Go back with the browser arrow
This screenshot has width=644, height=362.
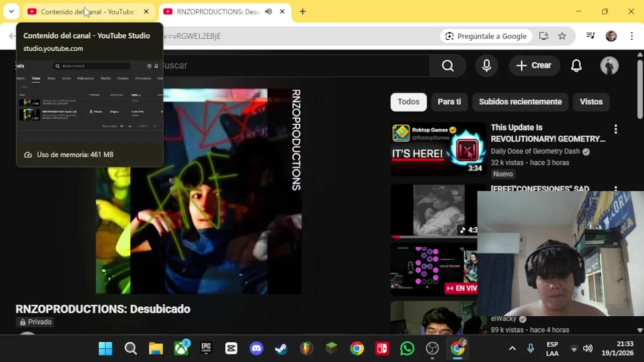(x=12, y=36)
